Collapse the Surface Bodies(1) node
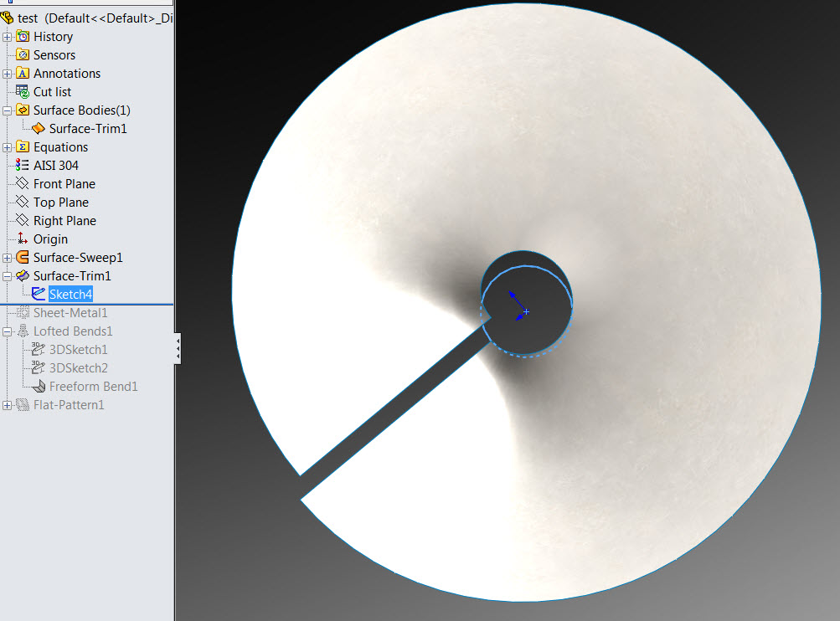The width and height of the screenshot is (840, 621). pos(7,110)
